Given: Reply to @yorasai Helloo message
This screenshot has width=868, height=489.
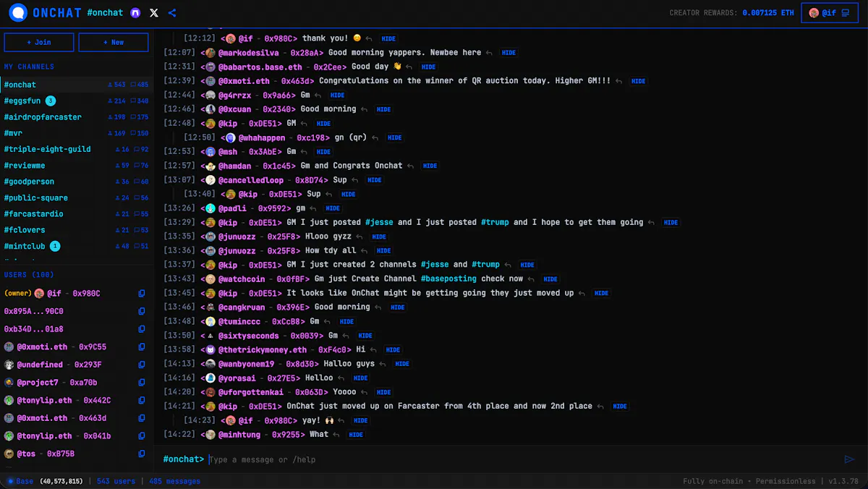Looking at the screenshot, I should [342, 378].
